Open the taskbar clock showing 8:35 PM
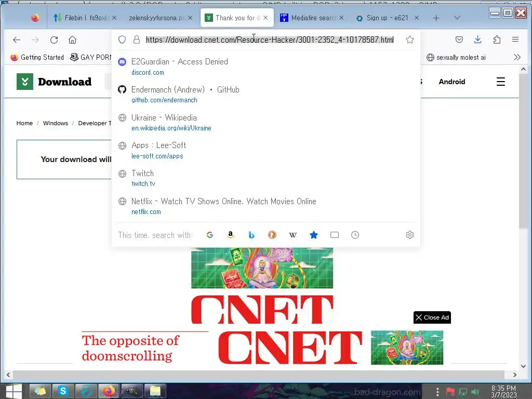Image resolution: width=532 pixels, height=399 pixels. 503,392
